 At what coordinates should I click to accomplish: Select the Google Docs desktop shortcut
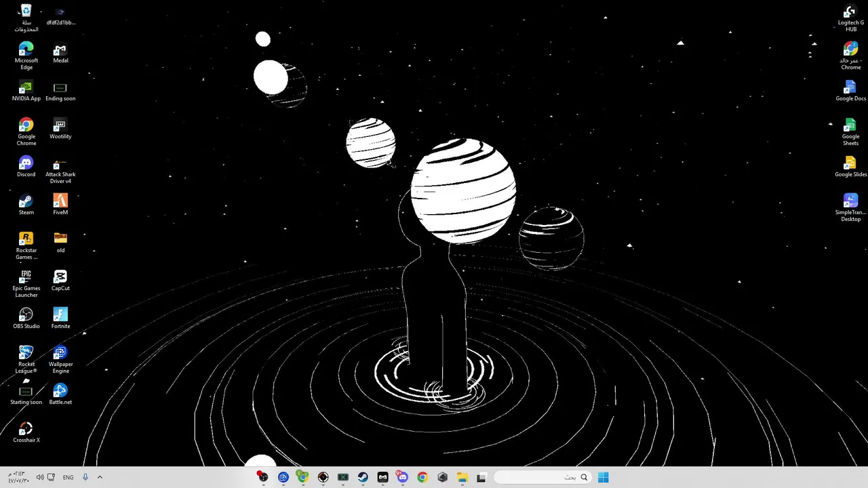(850, 91)
